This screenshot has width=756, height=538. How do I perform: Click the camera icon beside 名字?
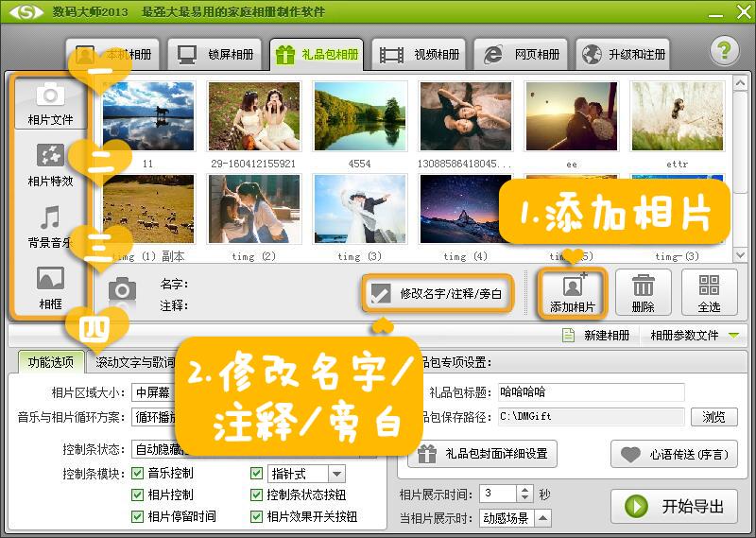click(122, 289)
